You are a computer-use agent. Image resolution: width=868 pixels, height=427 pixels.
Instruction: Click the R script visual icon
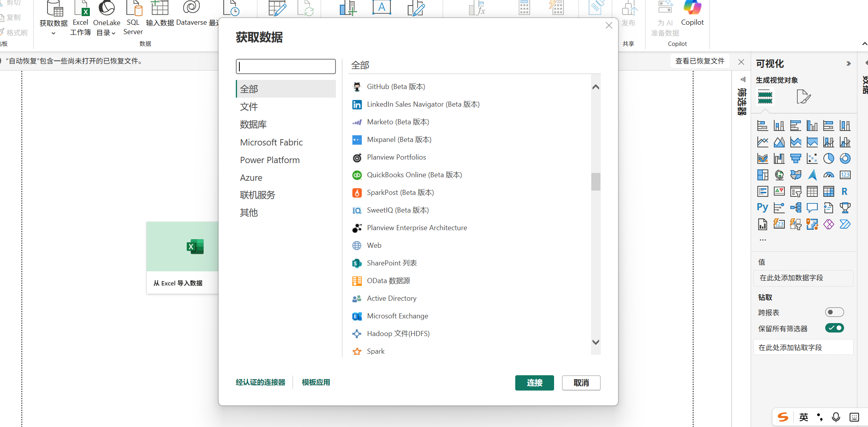coord(844,191)
